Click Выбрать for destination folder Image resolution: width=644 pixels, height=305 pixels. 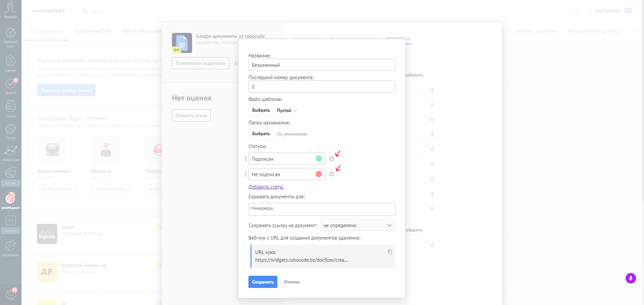point(261,134)
